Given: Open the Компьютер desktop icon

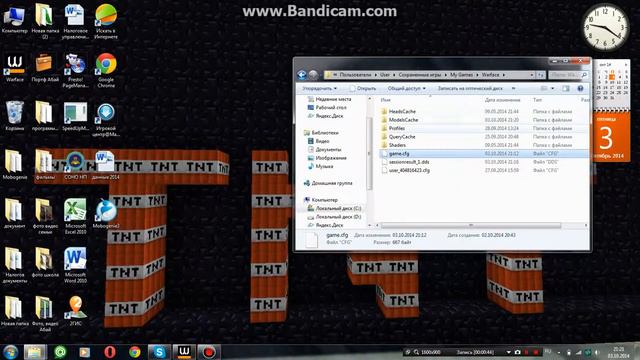Looking at the screenshot, I should [x=15, y=19].
